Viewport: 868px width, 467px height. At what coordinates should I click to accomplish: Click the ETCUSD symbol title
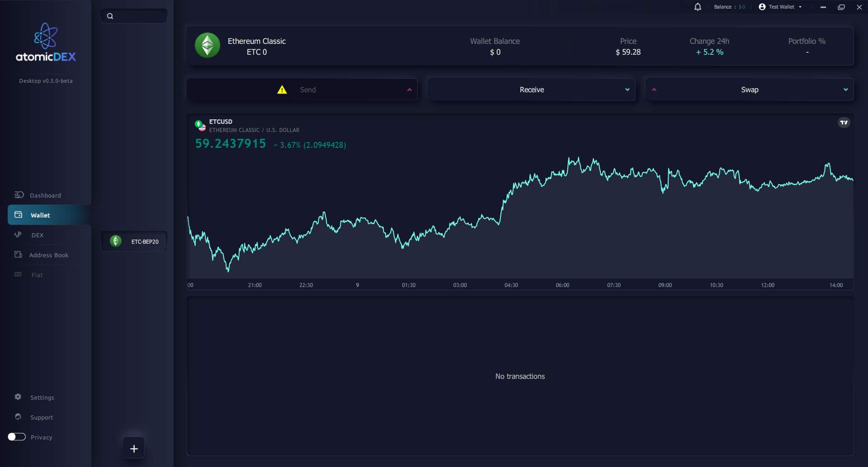[221, 122]
